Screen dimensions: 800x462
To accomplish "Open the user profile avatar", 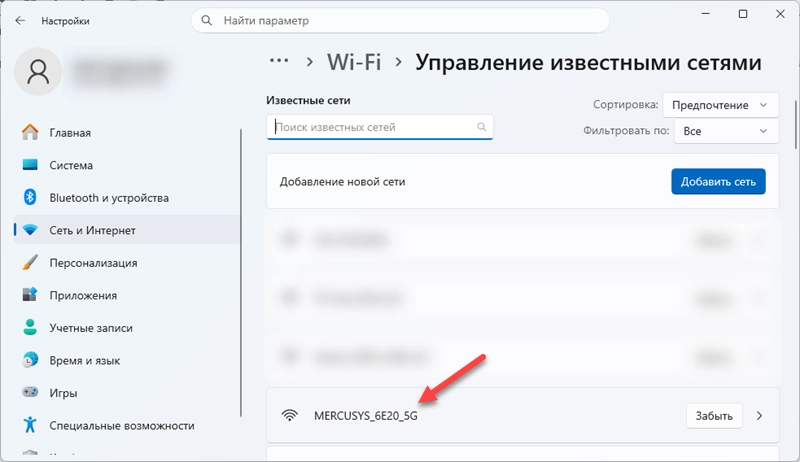I will tap(38, 72).
